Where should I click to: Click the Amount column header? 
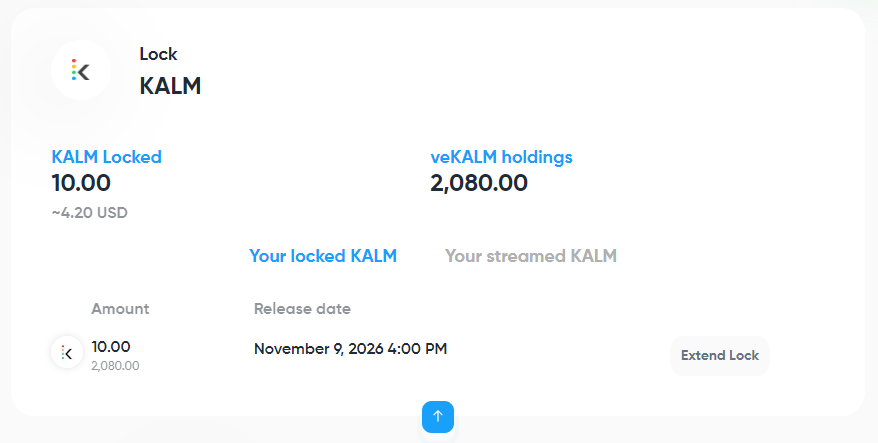click(120, 308)
